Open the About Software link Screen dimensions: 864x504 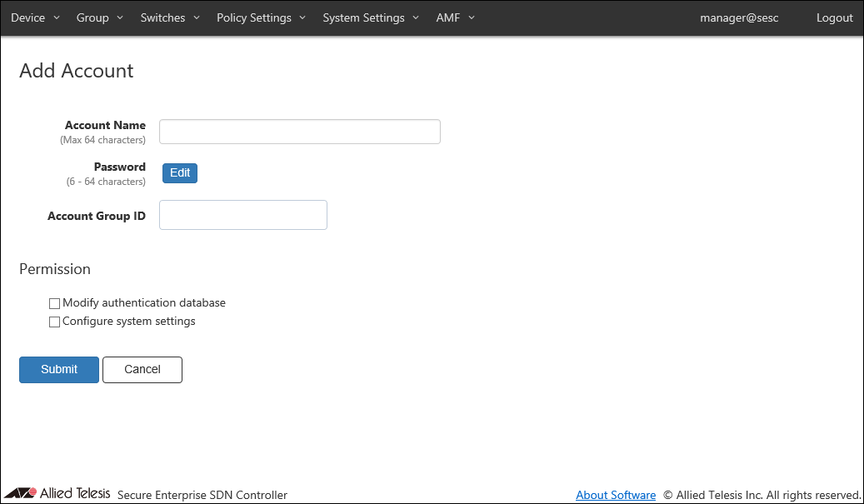click(x=616, y=495)
